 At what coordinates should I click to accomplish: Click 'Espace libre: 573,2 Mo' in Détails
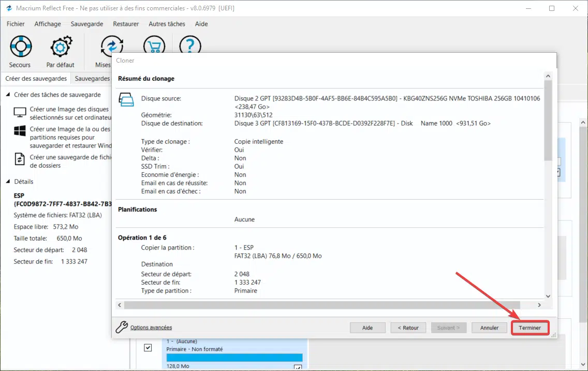(46, 227)
